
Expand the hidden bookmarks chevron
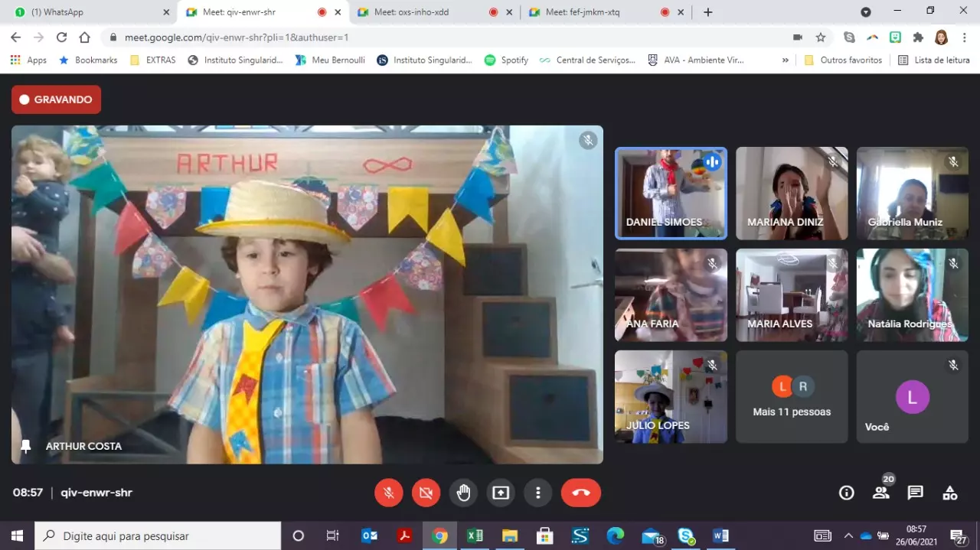785,60
